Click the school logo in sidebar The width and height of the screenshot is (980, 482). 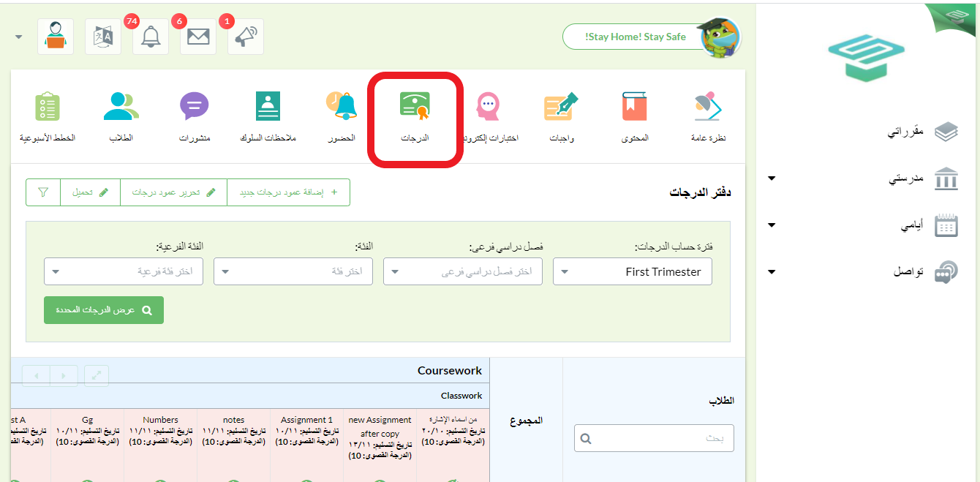click(x=866, y=57)
